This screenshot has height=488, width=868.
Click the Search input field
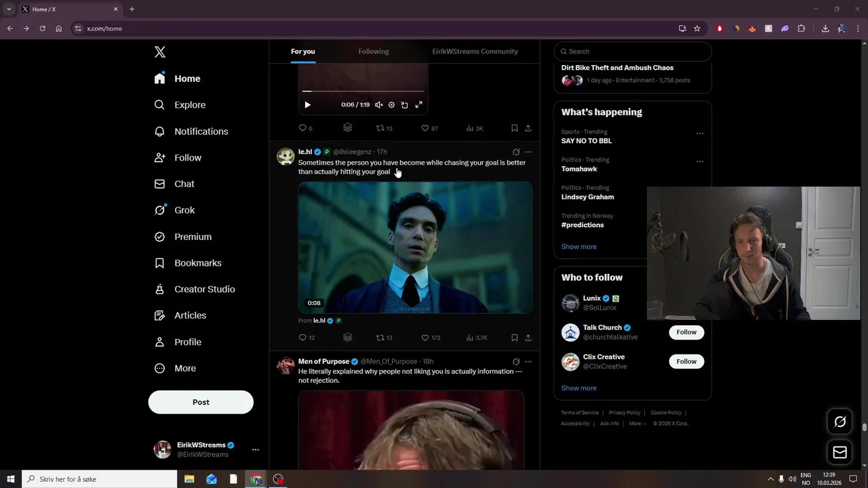pyautogui.click(x=633, y=52)
